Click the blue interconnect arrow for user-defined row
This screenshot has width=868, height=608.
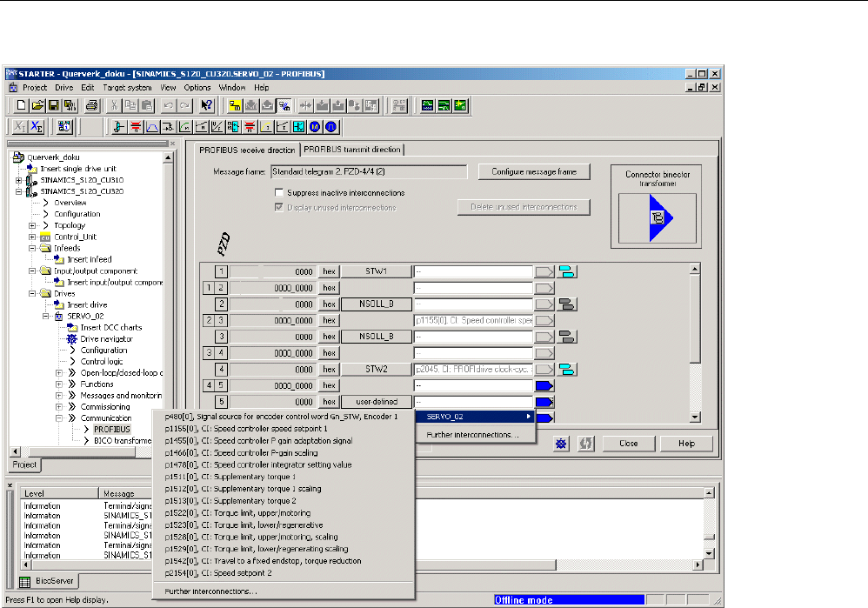tap(544, 402)
